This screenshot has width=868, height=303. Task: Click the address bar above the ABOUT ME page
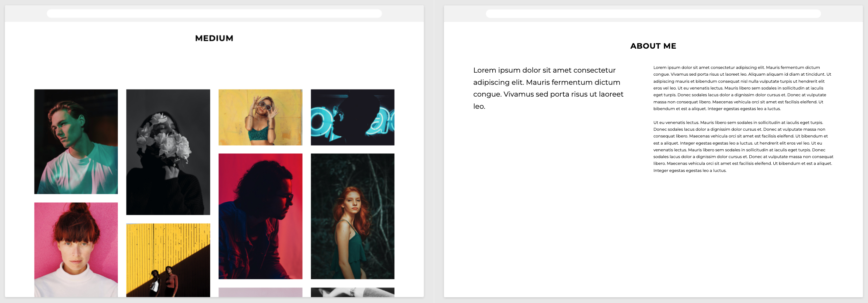653,14
